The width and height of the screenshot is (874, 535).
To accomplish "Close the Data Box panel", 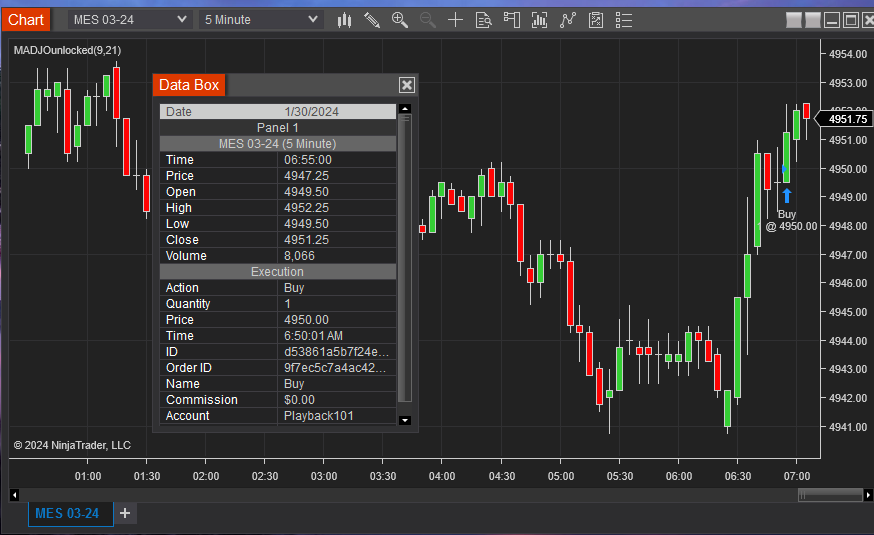I will click(x=407, y=85).
